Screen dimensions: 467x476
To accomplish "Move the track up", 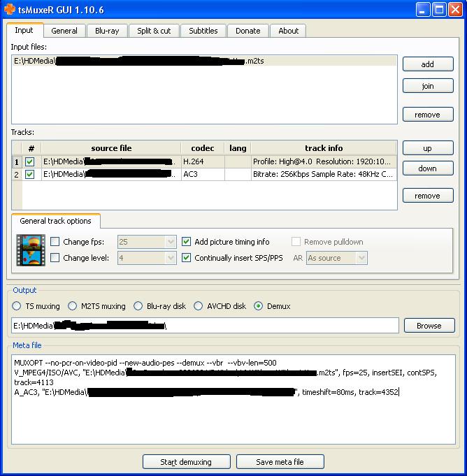I will (x=428, y=148).
